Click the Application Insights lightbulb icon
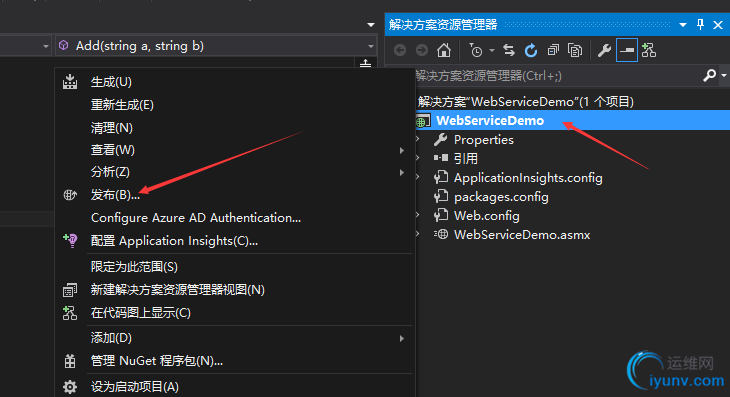The image size is (730, 397). coord(70,240)
